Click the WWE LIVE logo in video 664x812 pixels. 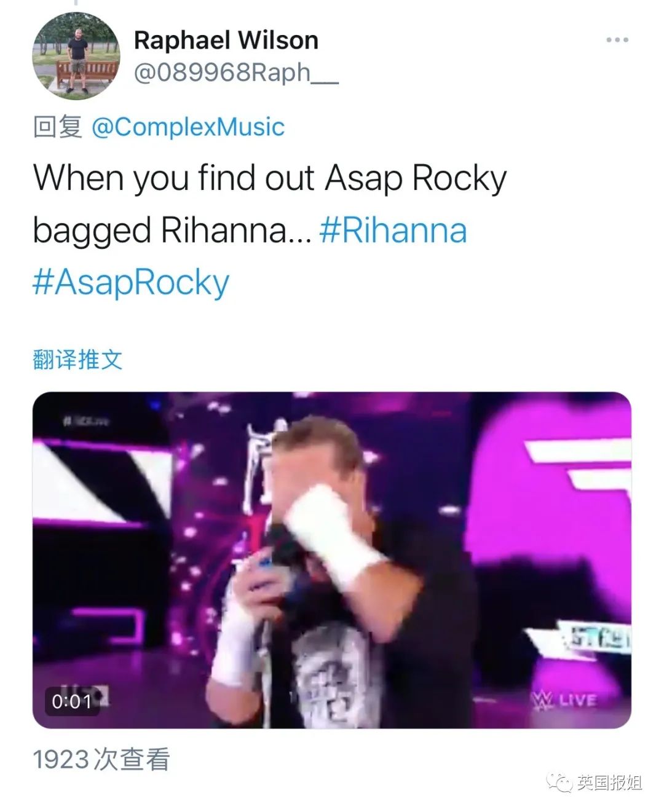(564, 701)
